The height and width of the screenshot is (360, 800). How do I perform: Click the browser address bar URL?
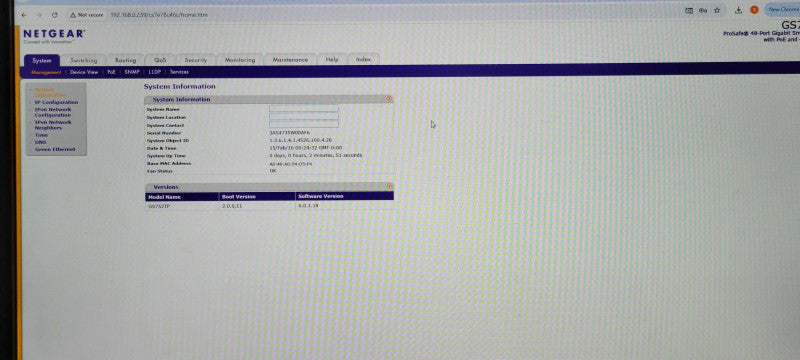pos(159,15)
